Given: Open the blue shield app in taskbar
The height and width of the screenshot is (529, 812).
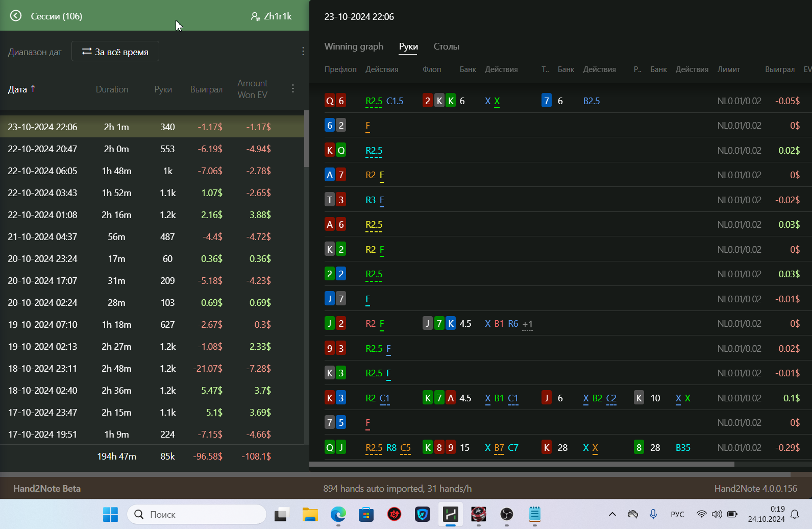Looking at the screenshot, I should click(x=422, y=514).
